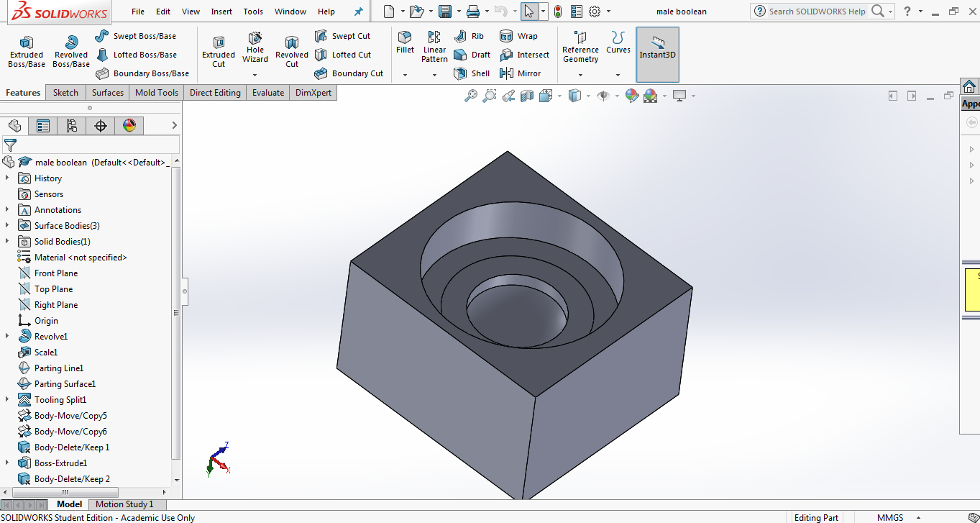The height and width of the screenshot is (523, 980).
Task: Open the Window menu
Action: (290, 12)
